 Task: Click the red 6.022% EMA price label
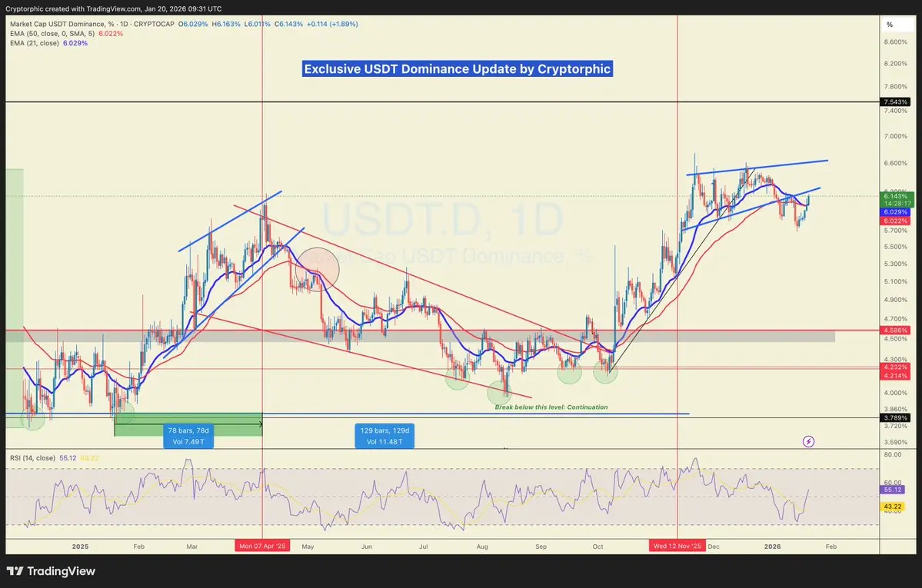(x=896, y=221)
